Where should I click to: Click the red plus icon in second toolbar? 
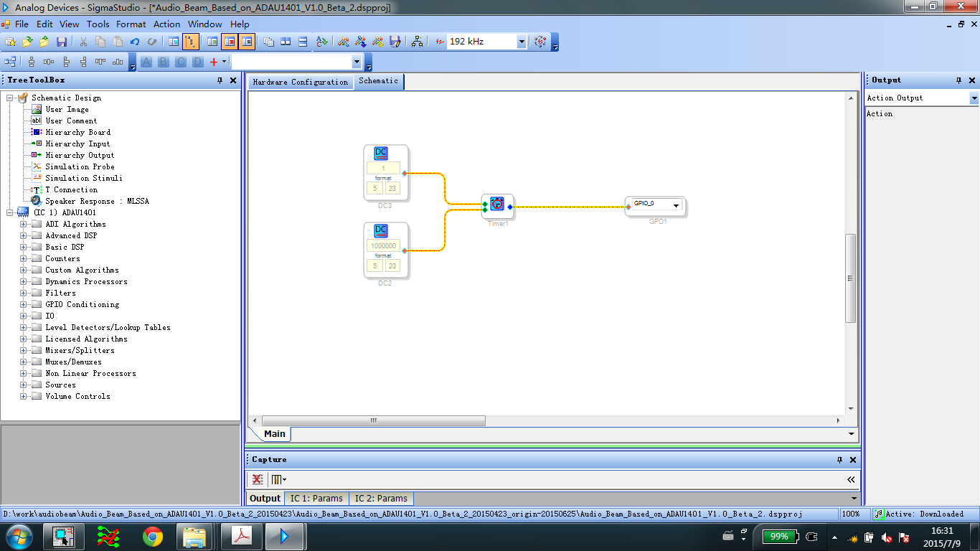click(213, 62)
